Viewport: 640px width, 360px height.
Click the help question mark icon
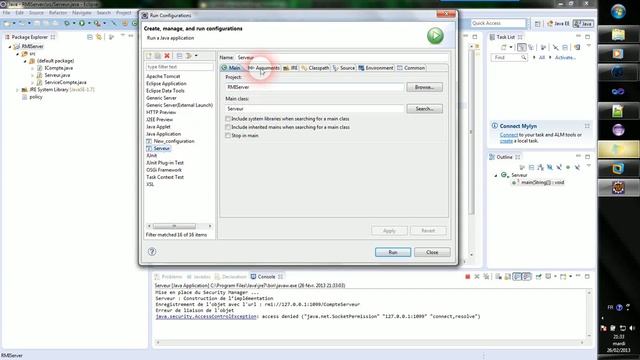(152, 251)
